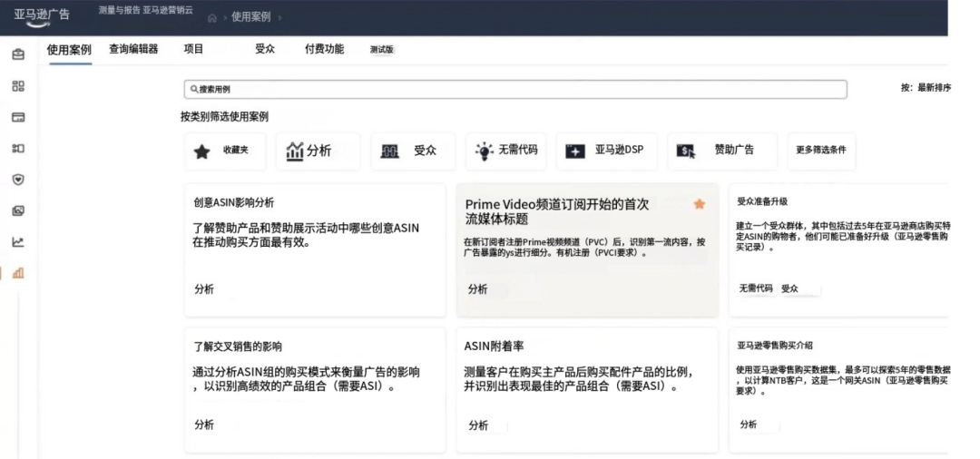Click 无需代码 tag on 受众准备升级 card
980x459 pixels.
click(x=756, y=288)
